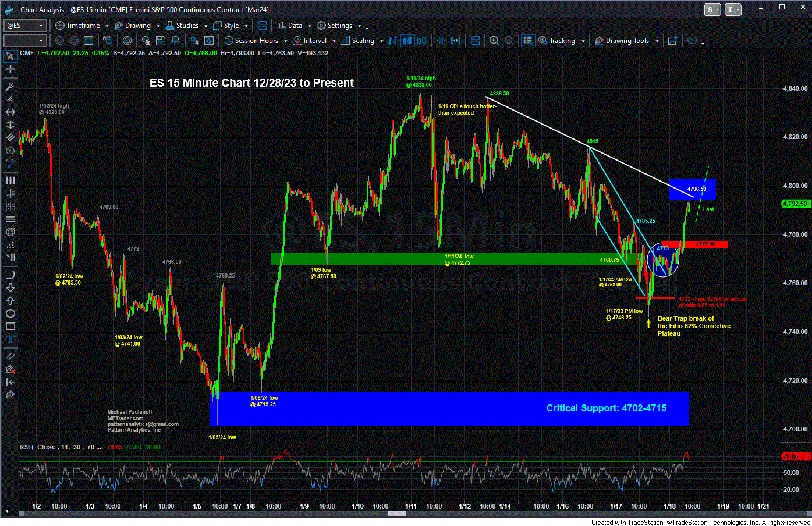Click the add chart image icon
812x526 pixels.
click(x=672, y=41)
